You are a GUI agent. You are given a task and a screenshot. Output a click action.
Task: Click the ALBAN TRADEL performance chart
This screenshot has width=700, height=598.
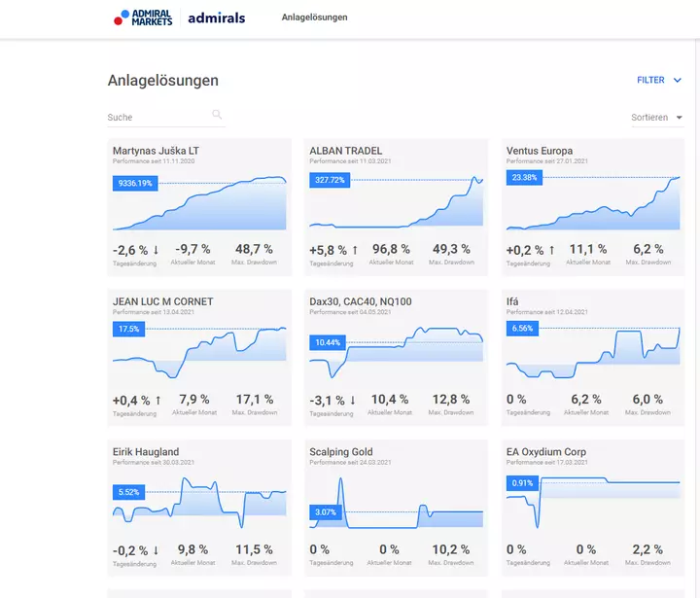(396, 202)
